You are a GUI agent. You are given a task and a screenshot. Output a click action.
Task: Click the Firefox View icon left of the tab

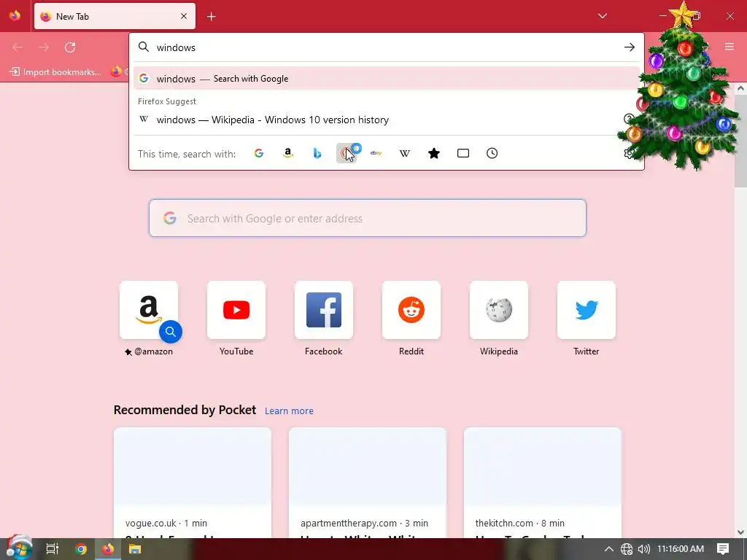click(15, 16)
